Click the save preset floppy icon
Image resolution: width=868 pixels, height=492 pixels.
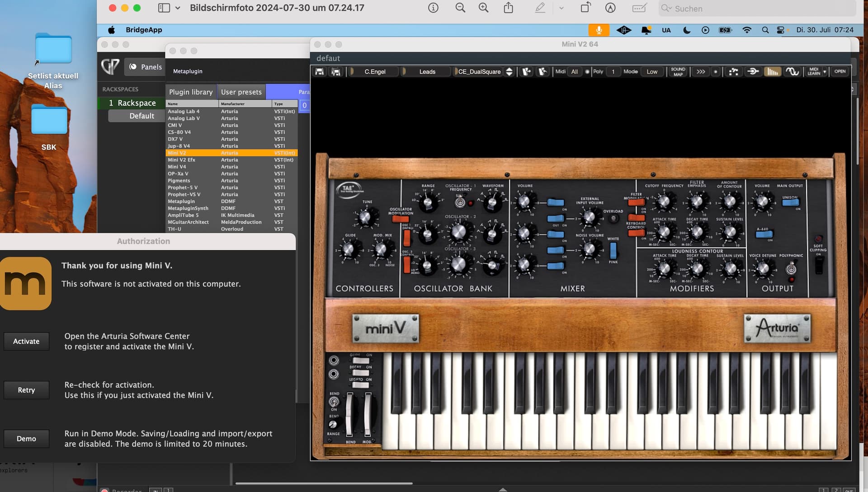[x=319, y=71]
